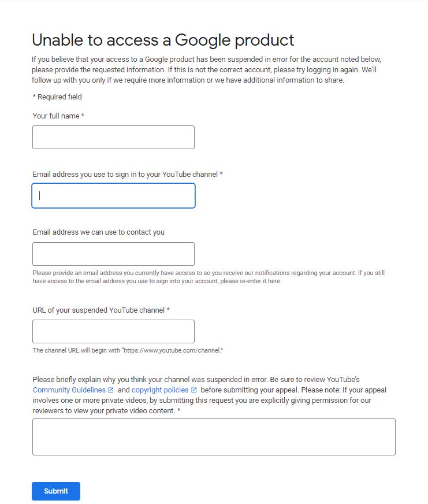Focus the Your full name field
Screen dimensions: 428x504
[x=113, y=138]
